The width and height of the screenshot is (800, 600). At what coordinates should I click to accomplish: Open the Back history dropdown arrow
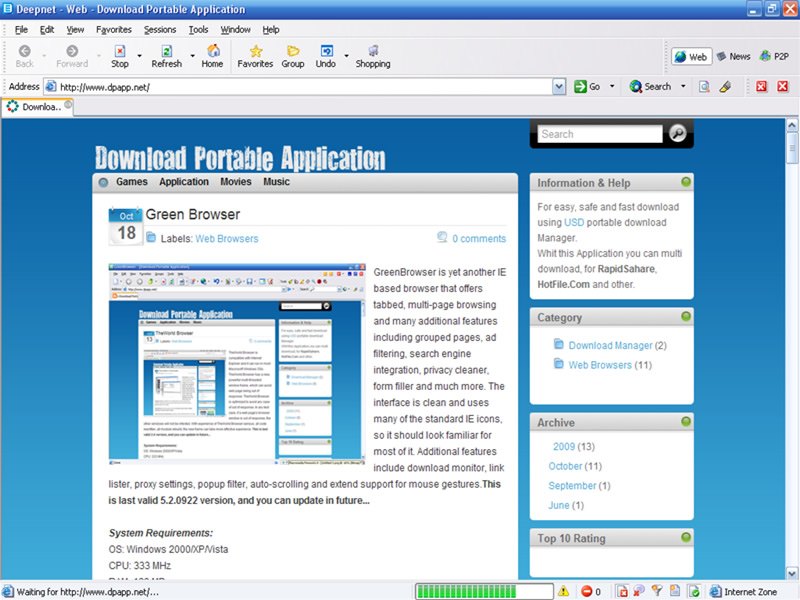click(x=44, y=56)
